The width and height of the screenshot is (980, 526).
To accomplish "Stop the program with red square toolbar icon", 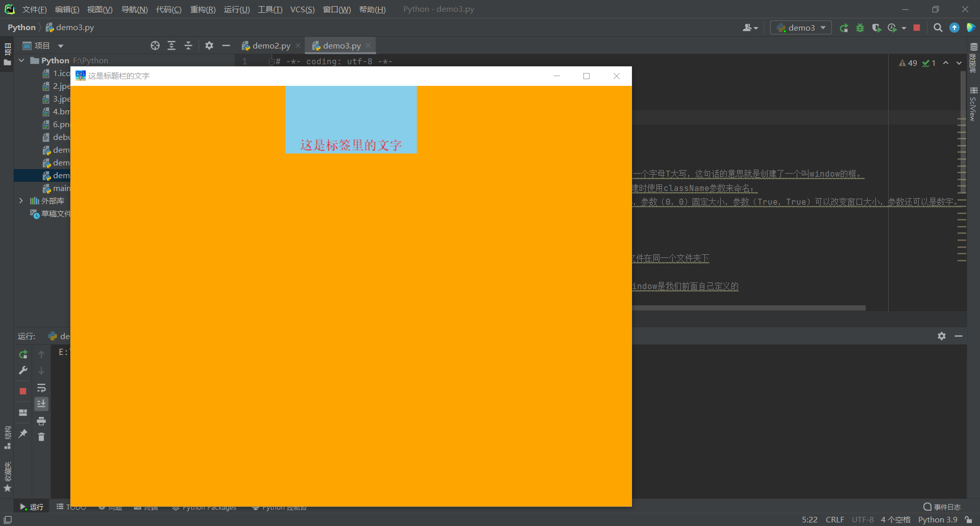I will pyautogui.click(x=916, y=28).
